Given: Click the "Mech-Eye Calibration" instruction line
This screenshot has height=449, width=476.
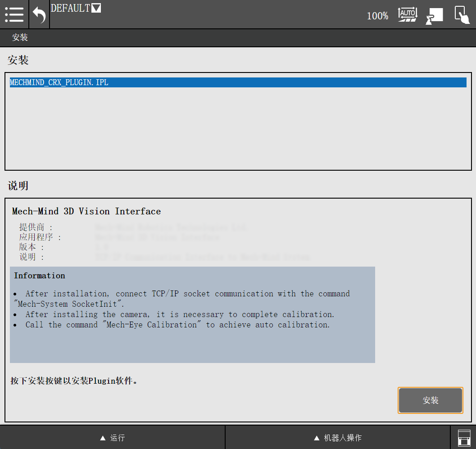Looking at the screenshot, I should pyautogui.click(x=172, y=325).
